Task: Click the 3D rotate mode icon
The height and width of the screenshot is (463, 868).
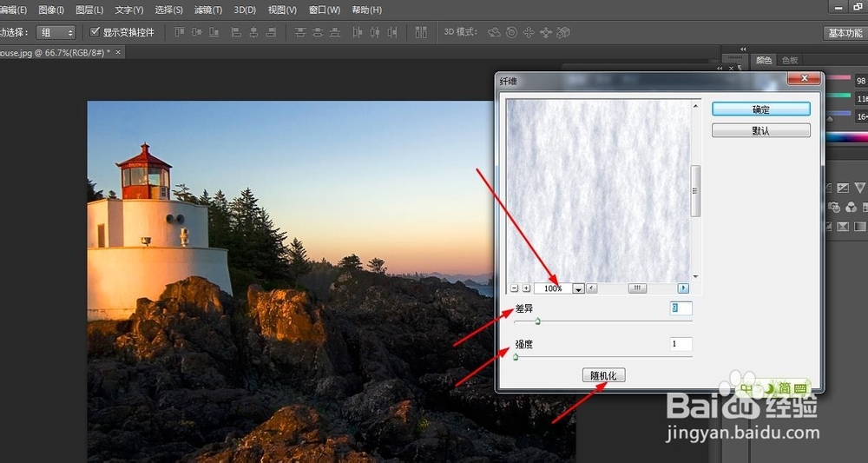Action: click(x=494, y=32)
